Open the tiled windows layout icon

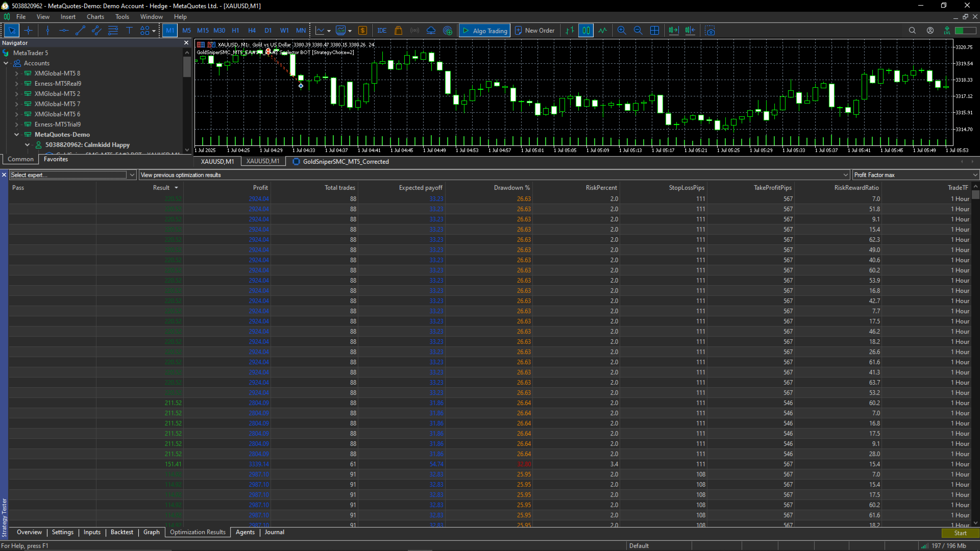pyautogui.click(x=654, y=31)
